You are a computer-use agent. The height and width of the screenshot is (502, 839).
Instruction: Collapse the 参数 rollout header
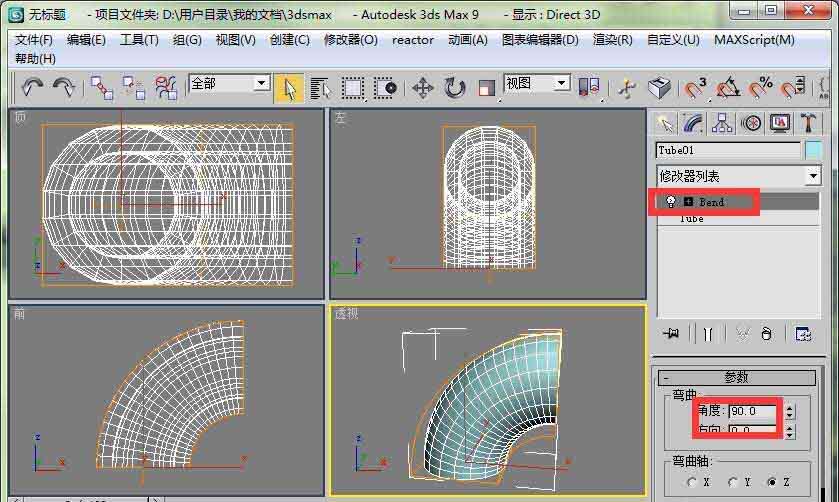pyautogui.click(x=736, y=377)
